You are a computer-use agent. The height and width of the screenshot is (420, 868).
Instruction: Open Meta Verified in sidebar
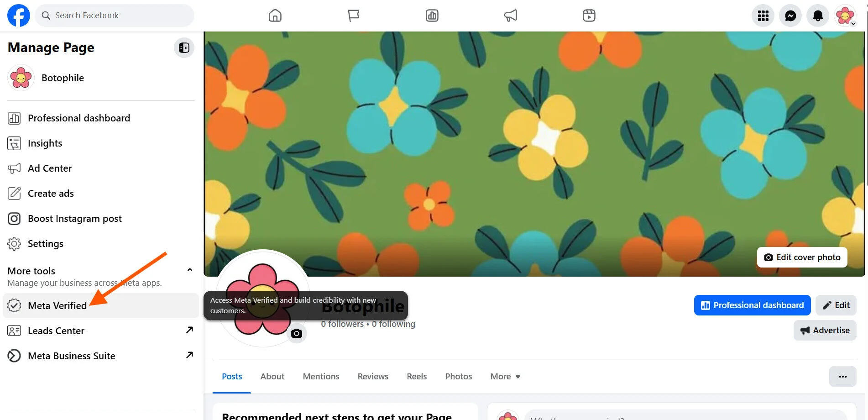(57, 306)
